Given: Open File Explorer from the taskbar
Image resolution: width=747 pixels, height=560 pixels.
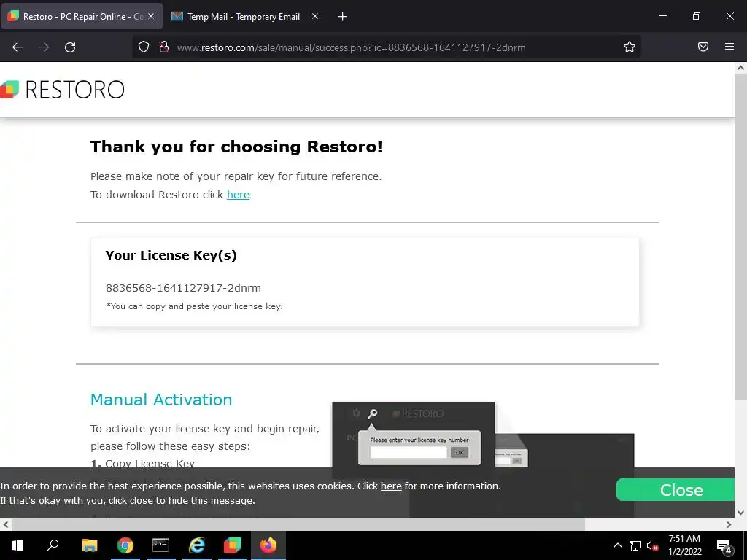Looking at the screenshot, I should click(89, 545).
